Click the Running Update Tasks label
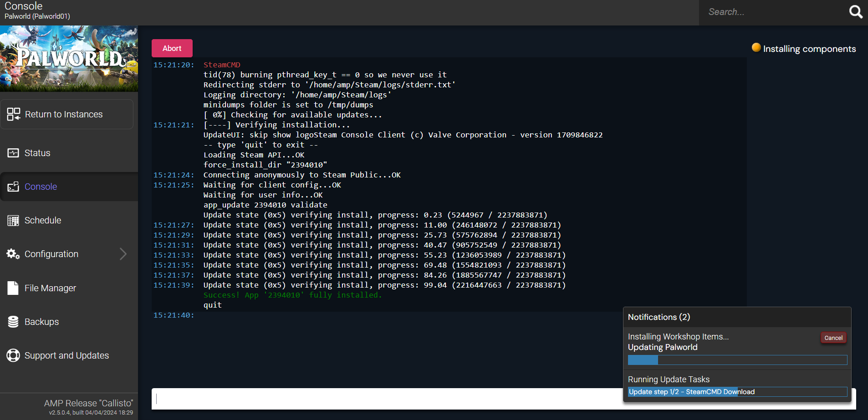This screenshot has width=868, height=420. [669, 380]
